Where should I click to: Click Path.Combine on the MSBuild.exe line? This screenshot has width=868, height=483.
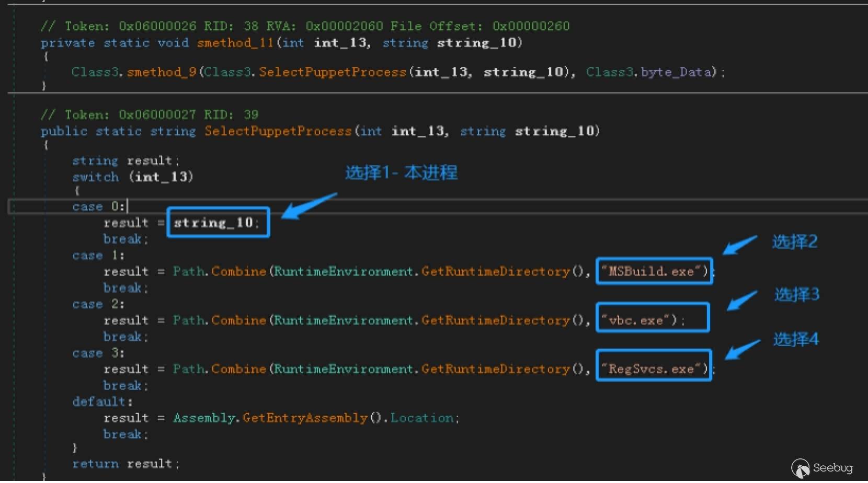[x=220, y=271]
